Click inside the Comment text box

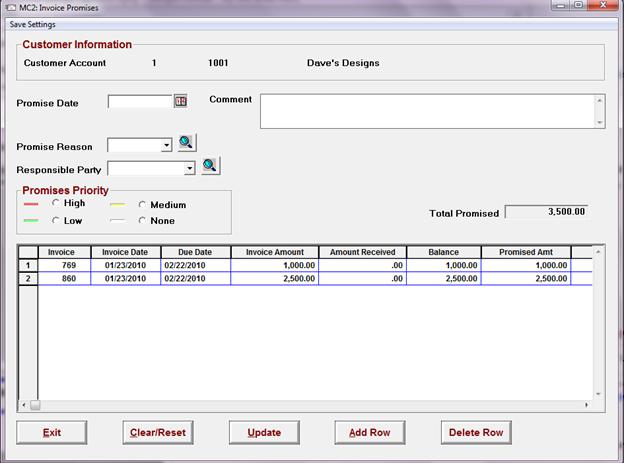tap(428, 111)
